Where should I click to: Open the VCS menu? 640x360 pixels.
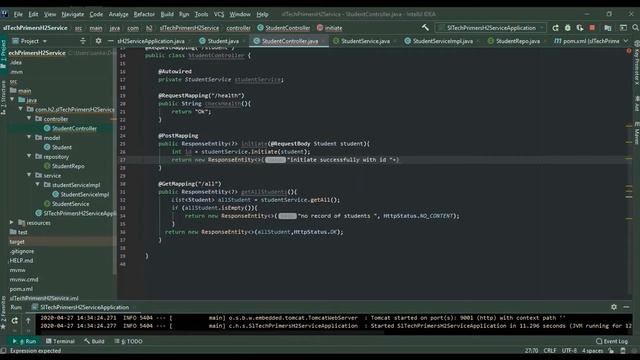[219, 14]
